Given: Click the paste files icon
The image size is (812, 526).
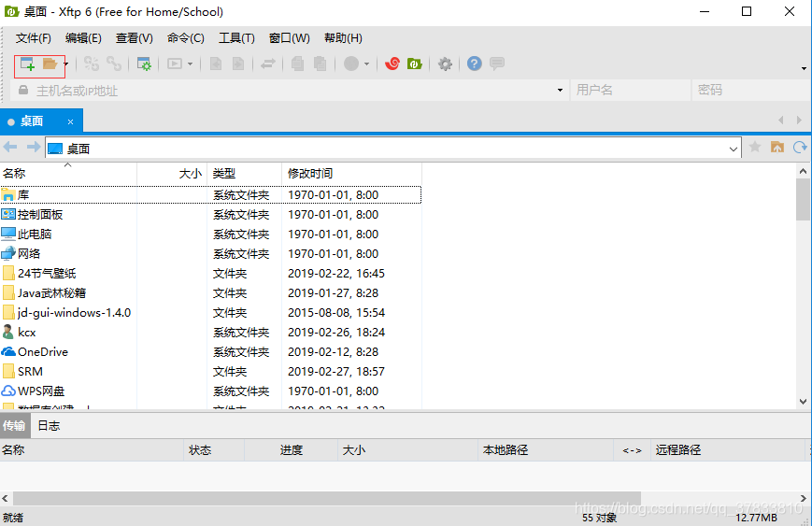Looking at the screenshot, I should point(321,64).
